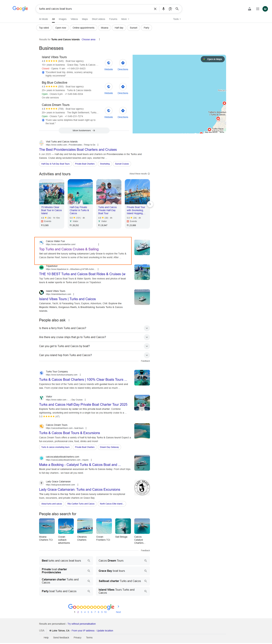This screenshot has width=272, height=644.
Task: Open the More search types dropdown
Action: pos(125,19)
